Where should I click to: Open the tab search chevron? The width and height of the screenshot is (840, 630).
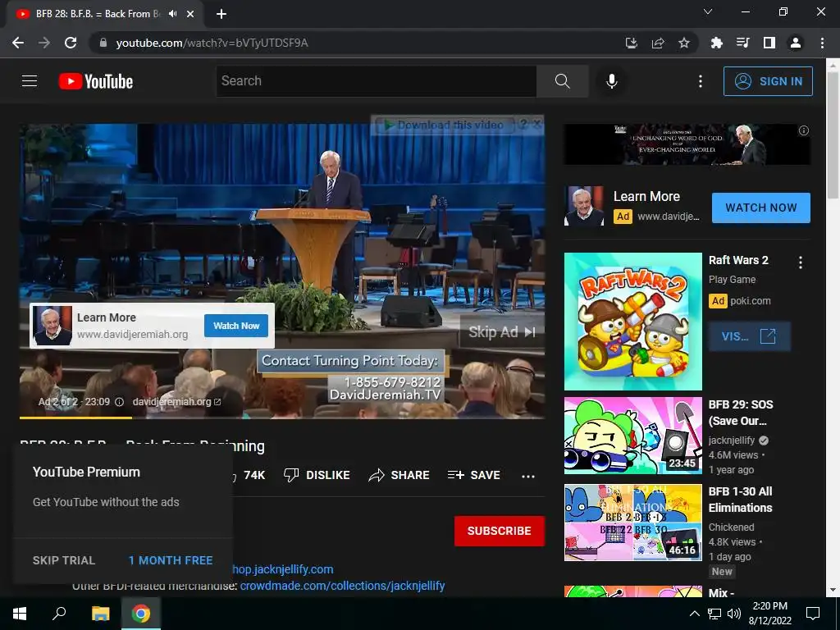[708, 11]
